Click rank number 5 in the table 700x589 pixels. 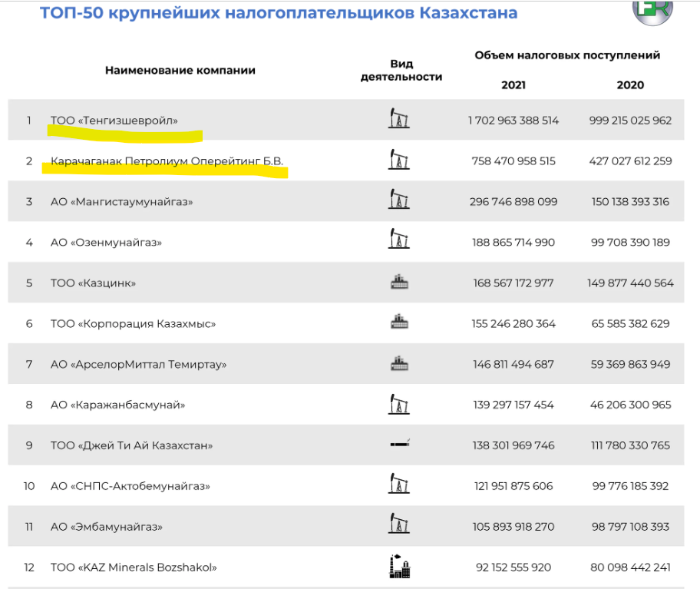click(29, 283)
